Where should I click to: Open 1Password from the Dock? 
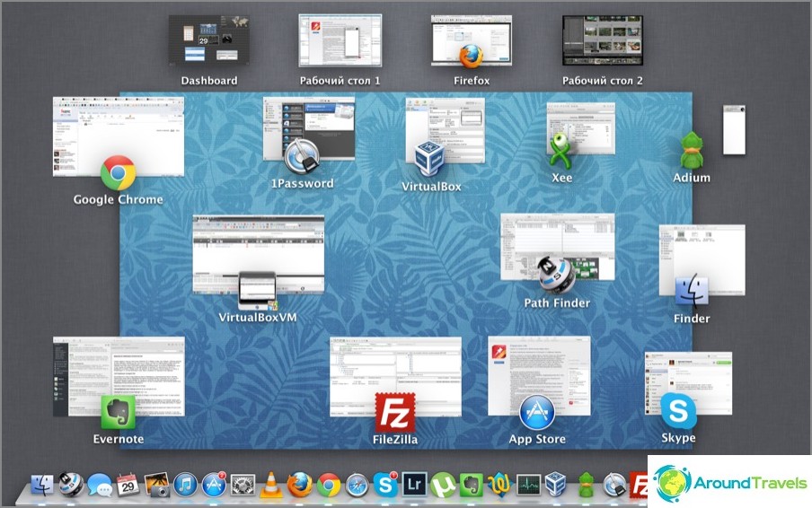click(614, 486)
